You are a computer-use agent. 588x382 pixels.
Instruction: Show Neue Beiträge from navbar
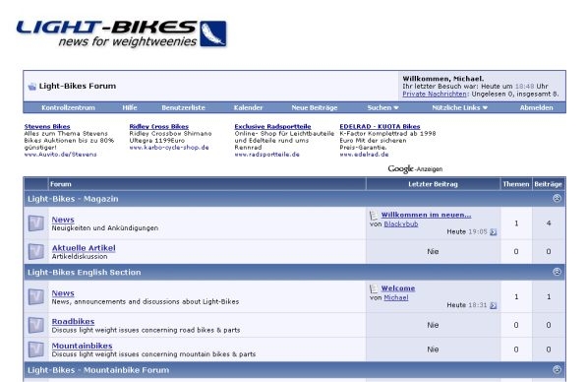(315, 107)
